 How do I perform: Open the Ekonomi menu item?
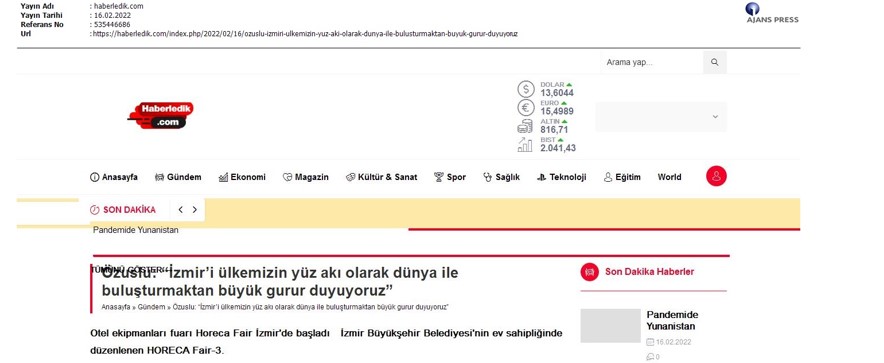point(242,177)
